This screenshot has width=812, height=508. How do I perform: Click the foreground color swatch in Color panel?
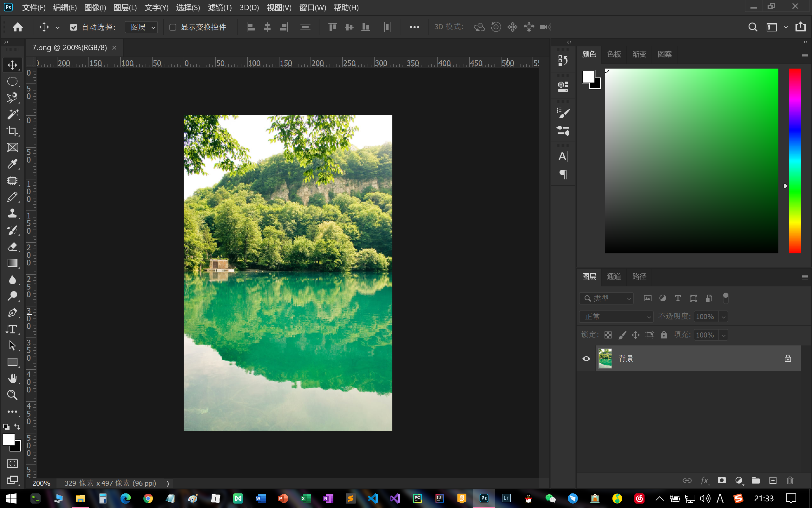pyautogui.click(x=588, y=76)
